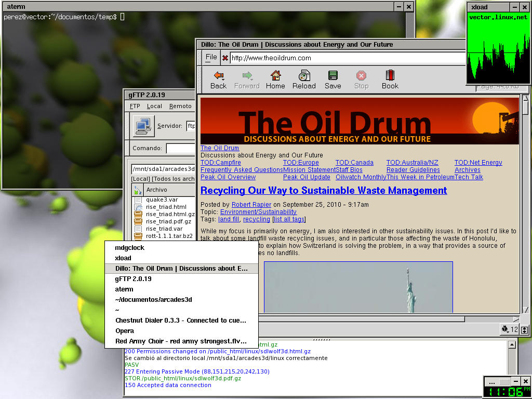Select Chestnut Dialer entry in window list
The width and height of the screenshot is (532, 399).
[x=181, y=320]
